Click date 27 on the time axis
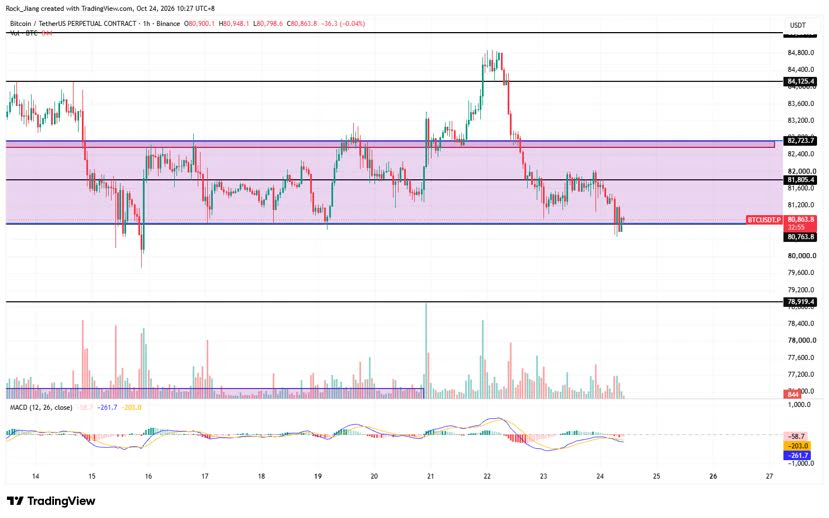This screenshot has height=518, width=829. click(x=769, y=476)
